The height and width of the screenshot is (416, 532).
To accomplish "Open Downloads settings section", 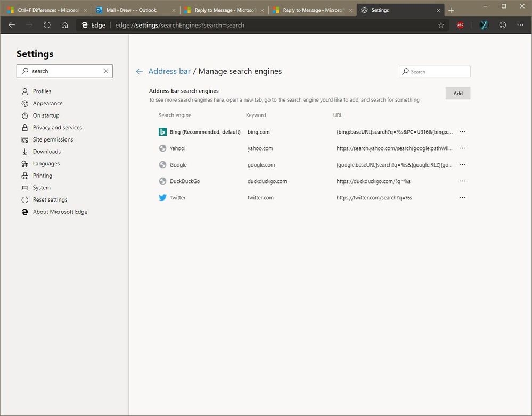I will point(41,152).
